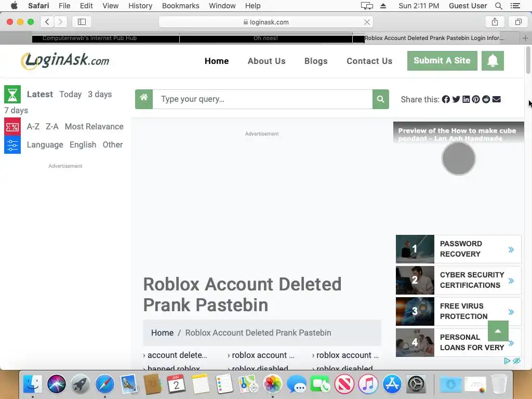This screenshot has height=399, width=532.
Task: Click the blue language filter sliders icon
Action: point(12,145)
